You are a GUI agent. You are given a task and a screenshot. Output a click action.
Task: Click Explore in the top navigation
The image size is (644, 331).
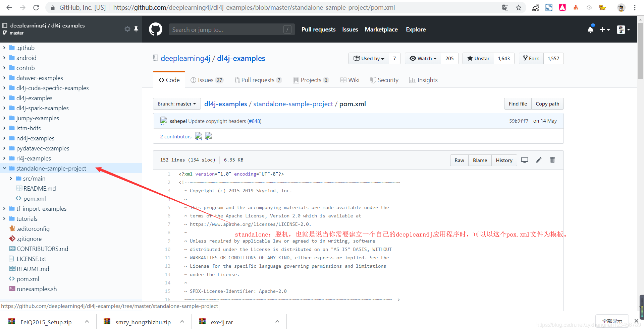[x=416, y=29]
